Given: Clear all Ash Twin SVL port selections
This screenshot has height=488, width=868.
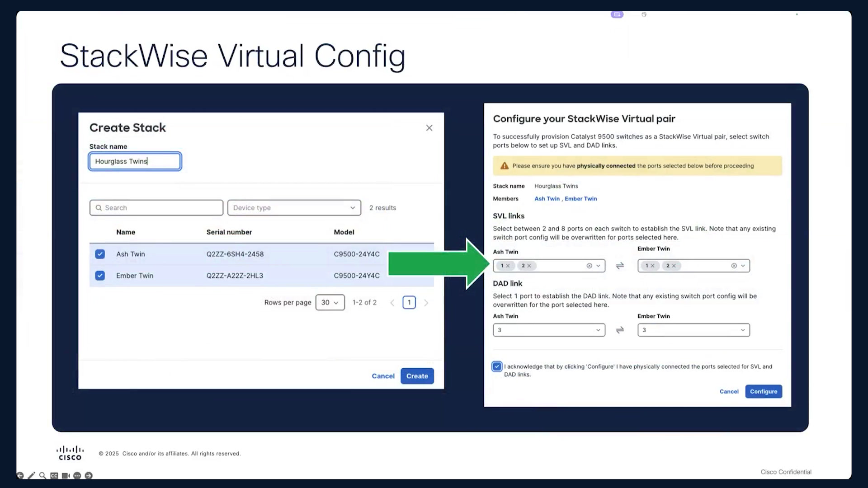Looking at the screenshot, I should (589, 266).
